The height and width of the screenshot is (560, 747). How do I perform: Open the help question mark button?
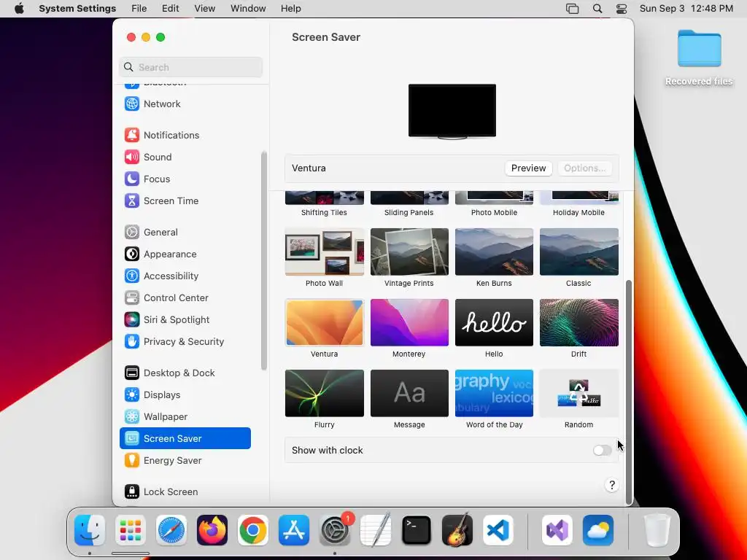[612, 485]
